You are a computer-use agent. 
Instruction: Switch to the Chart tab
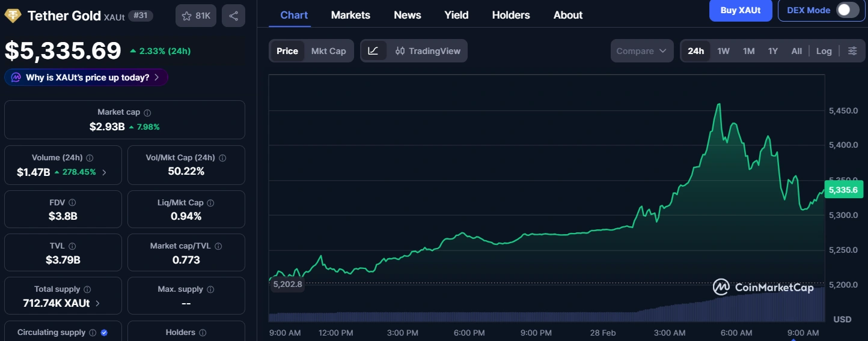pos(294,15)
